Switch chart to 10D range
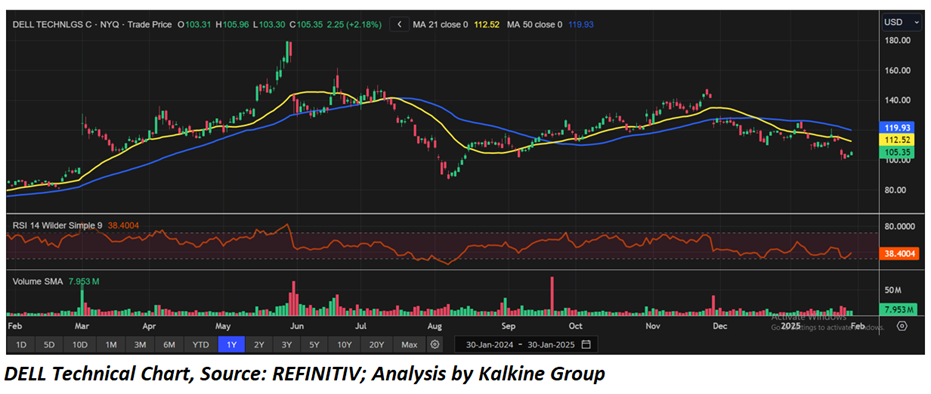This screenshot has width=931, height=394. point(80,345)
